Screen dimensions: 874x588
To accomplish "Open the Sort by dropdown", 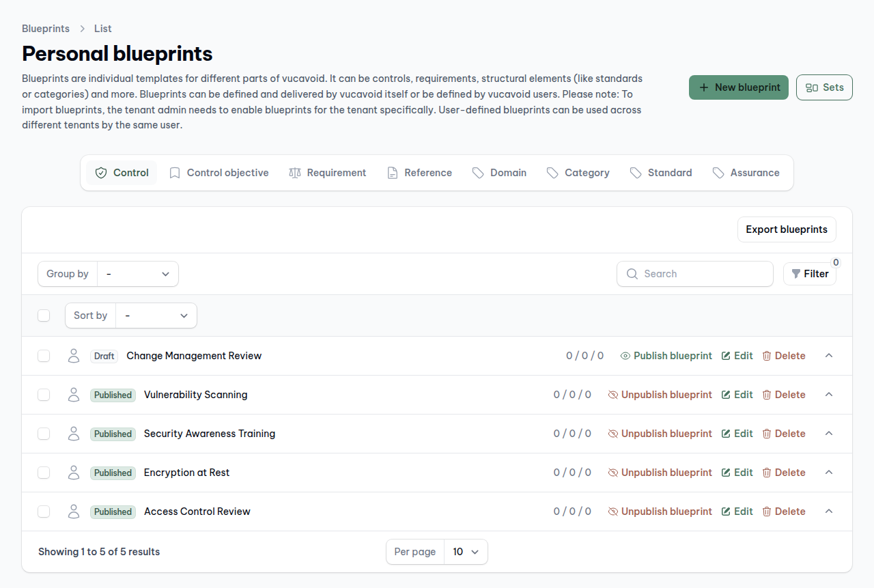I will pyautogui.click(x=156, y=316).
